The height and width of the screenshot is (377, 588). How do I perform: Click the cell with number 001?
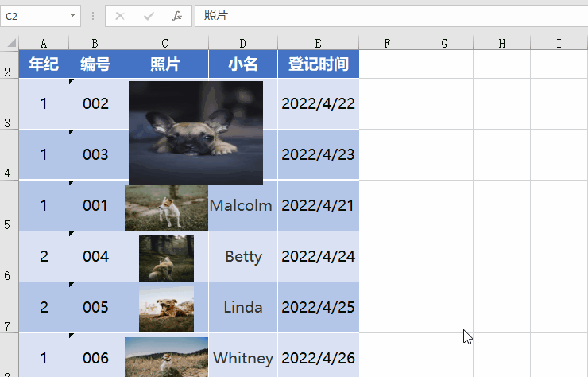point(95,206)
